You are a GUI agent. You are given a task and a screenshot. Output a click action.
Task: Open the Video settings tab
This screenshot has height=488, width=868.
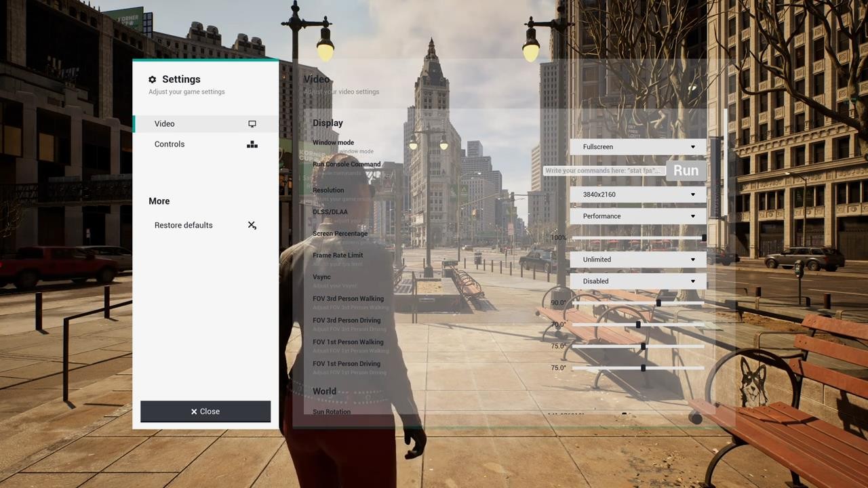click(165, 124)
